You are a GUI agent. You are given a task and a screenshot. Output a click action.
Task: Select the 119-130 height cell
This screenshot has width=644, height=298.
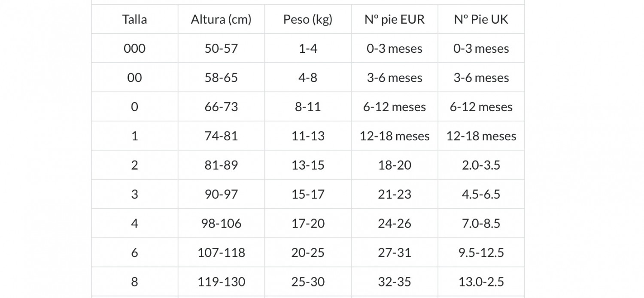221,282
